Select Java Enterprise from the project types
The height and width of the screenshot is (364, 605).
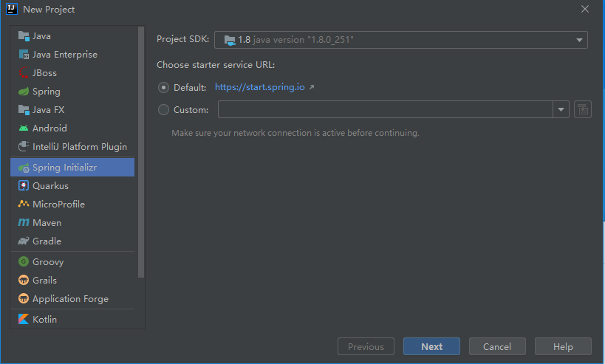pos(72,55)
